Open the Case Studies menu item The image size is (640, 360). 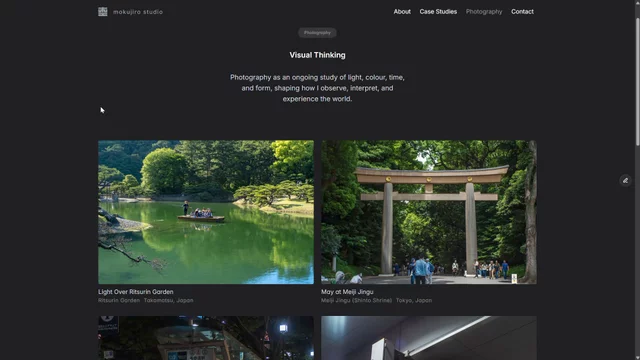438,12
